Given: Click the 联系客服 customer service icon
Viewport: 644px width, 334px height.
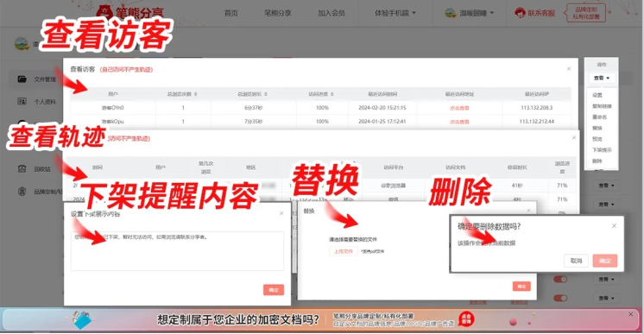Looking at the screenshot, I should 520,13.
